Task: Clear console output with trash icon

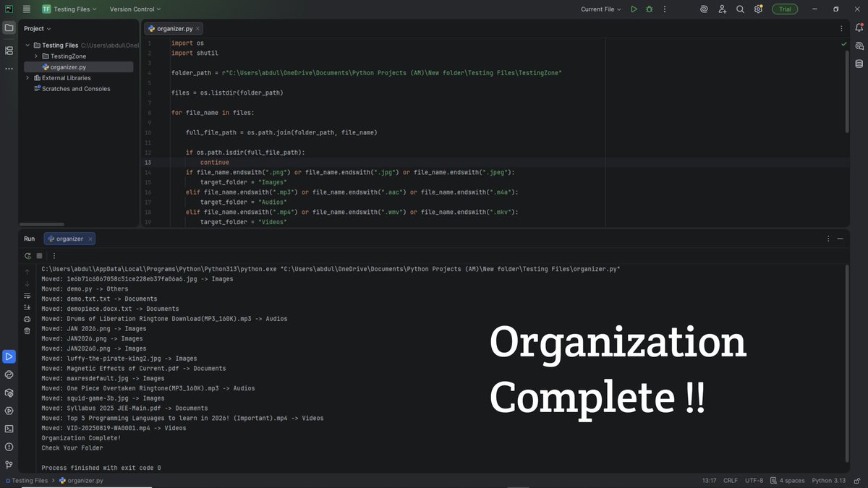Action: click(x=27, y=330)
